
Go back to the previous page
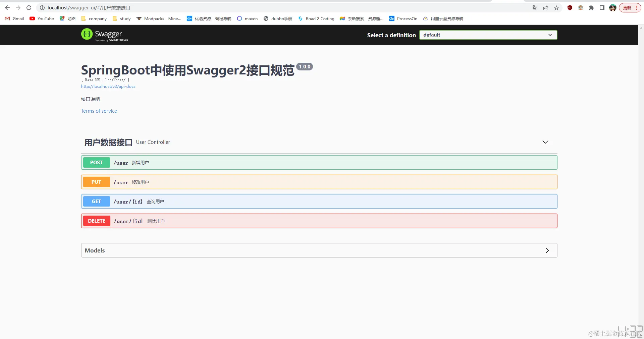[7, 8]
